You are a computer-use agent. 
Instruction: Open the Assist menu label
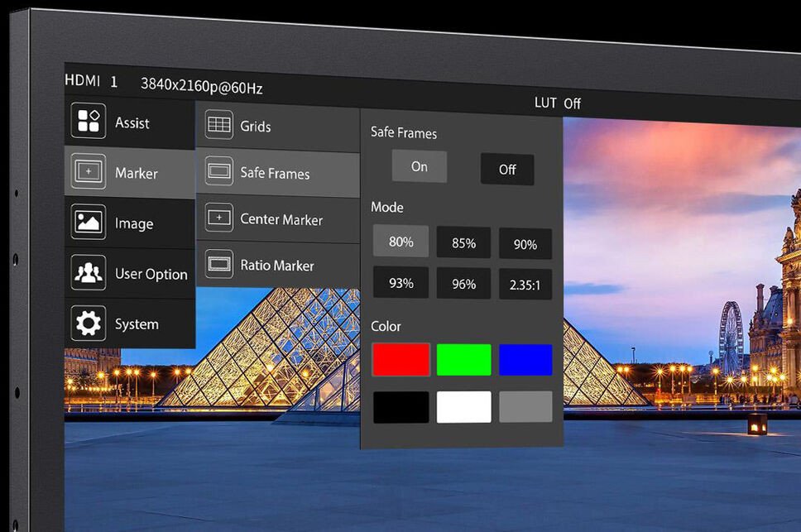(132, 123)
